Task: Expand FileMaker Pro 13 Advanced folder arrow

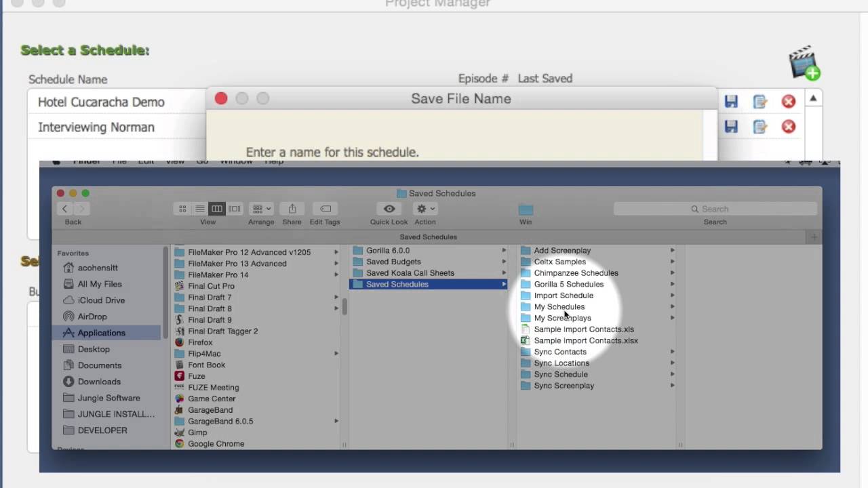Action: (336, 264)
